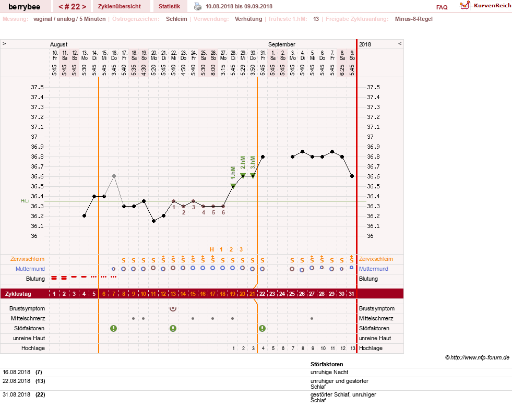The image size is (512, 420).
Task: Click the Zervixschleim S+ symbol on 26 August
Action: coord(213,259)
